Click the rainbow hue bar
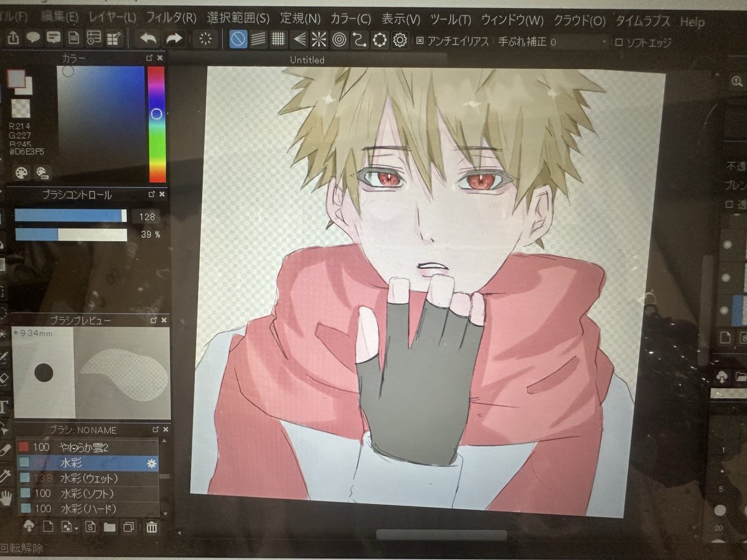Viewport: 747px width, 560px height. [156, 124]
